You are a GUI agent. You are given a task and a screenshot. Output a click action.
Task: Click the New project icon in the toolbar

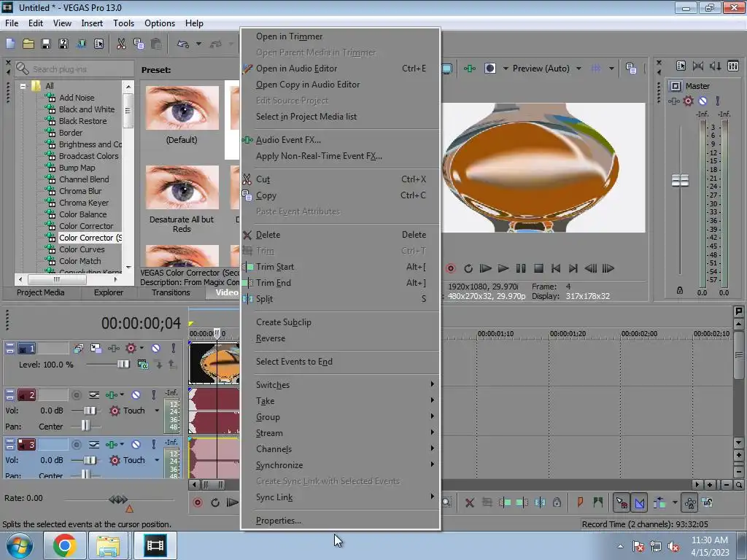pyautogui.click(x=10, y=44)
